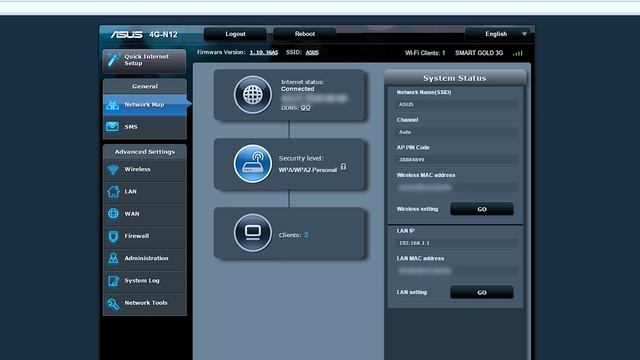640x360 pixels.
Task: Click the LAN house icon
Action: [x=113, y=191]
